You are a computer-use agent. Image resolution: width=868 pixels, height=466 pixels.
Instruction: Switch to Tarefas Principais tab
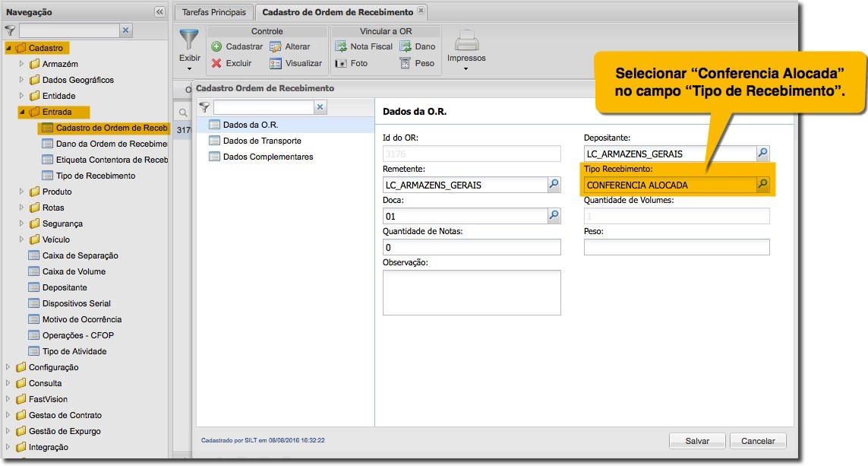tap(214, 12)
